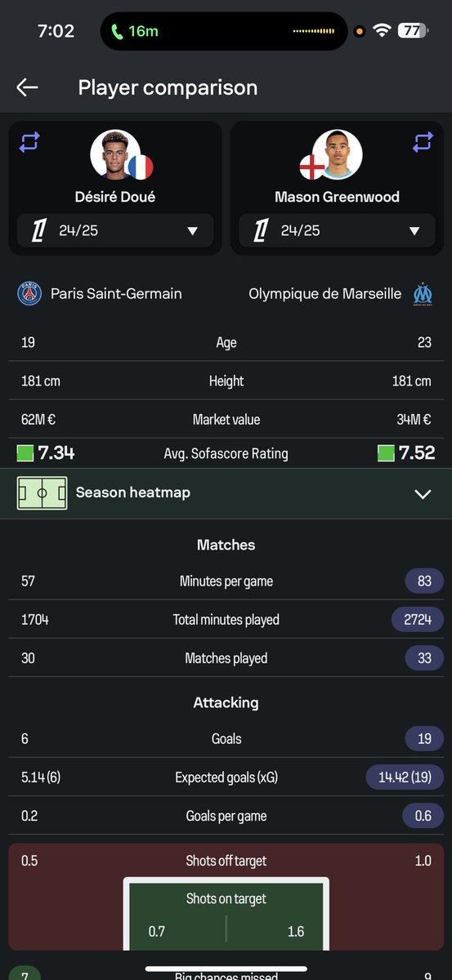The image size is (452, 980).
Task: Open Doué's 24/25 season dropdown
Action: (x=115, y=230)
